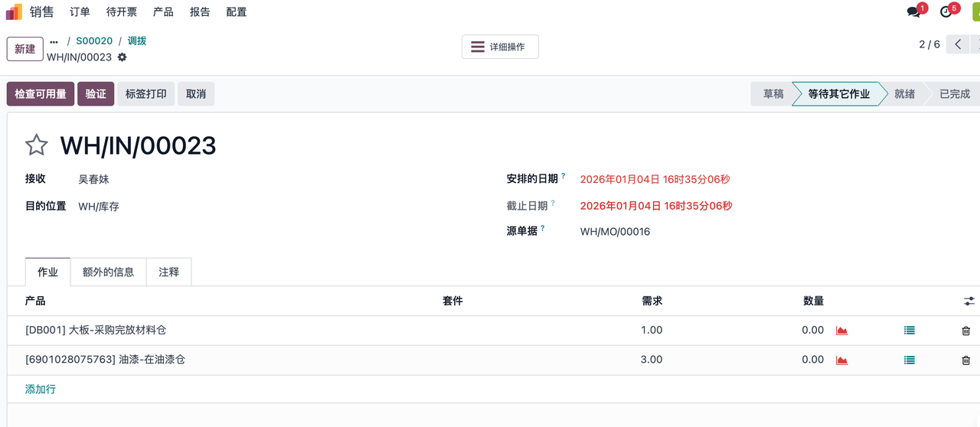
Task: Mark WH/IN/00023 as favorite star
Action: coord(37,145)
